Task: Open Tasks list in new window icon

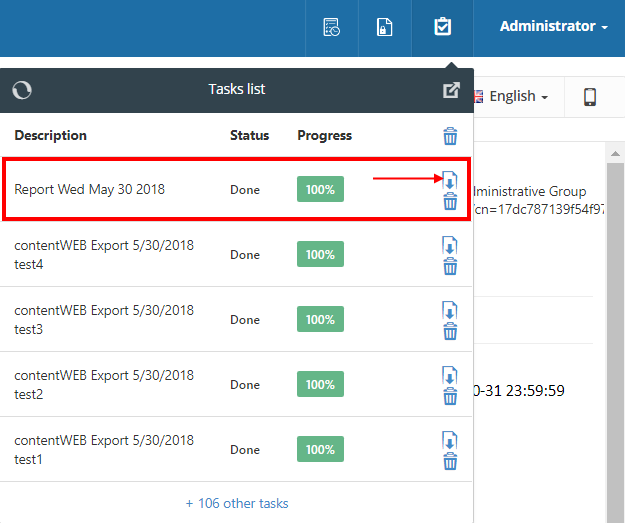Action: 451,90
